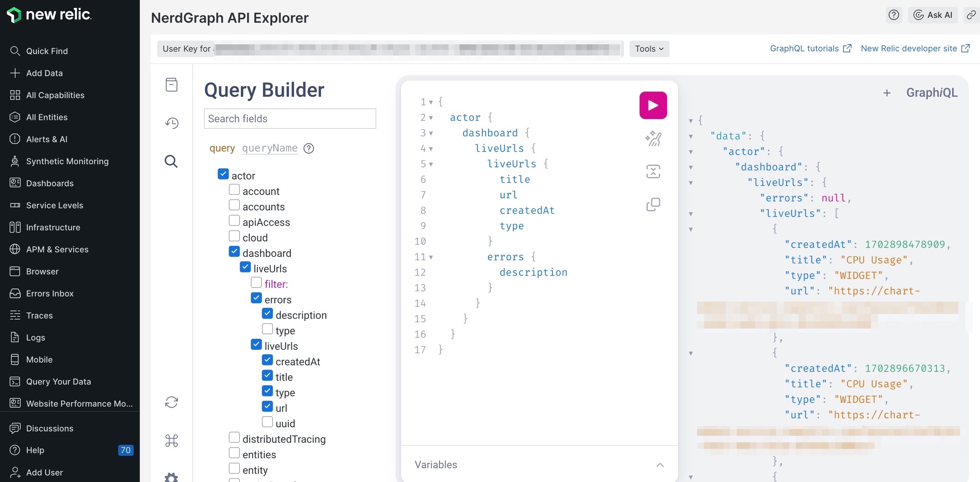Image resolution: width=980 pixels, height=482 pixels.
Task: Open query history icon
Action: coord(172,123)
